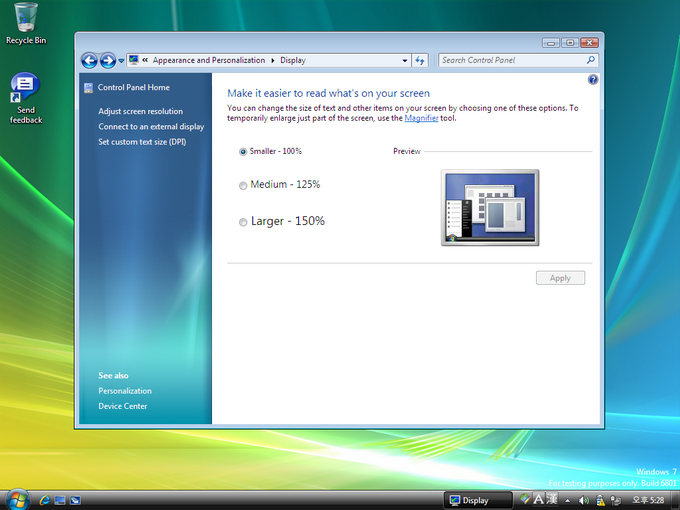Click the Display taskbar button
680x510 pixels.
click(x=478, y=500)
